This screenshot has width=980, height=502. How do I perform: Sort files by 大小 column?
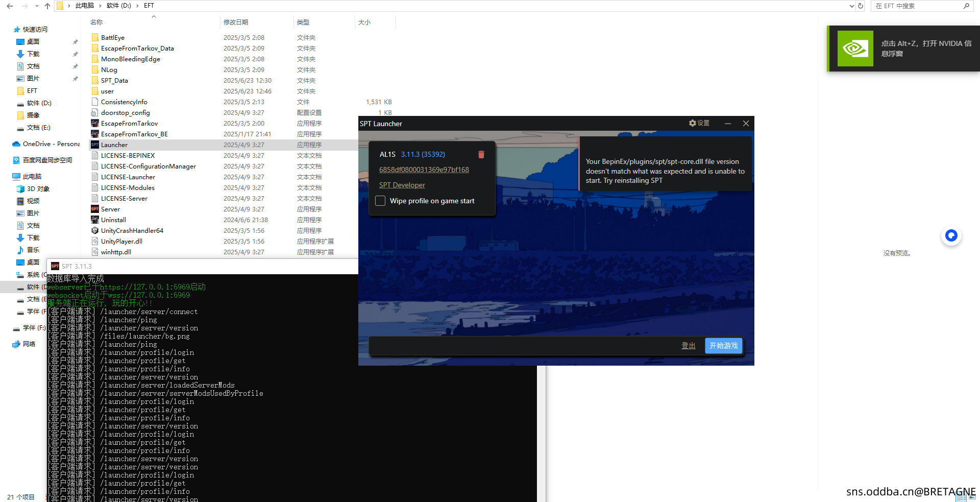click(364, 22)
